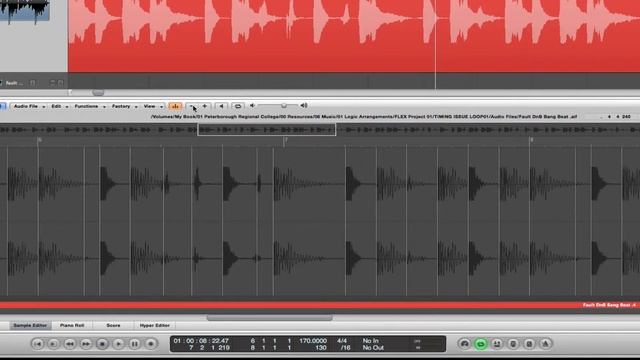Click the left locator position 6 1 1 1
This screenshot has width=640, height=360.
click(271, 340)
